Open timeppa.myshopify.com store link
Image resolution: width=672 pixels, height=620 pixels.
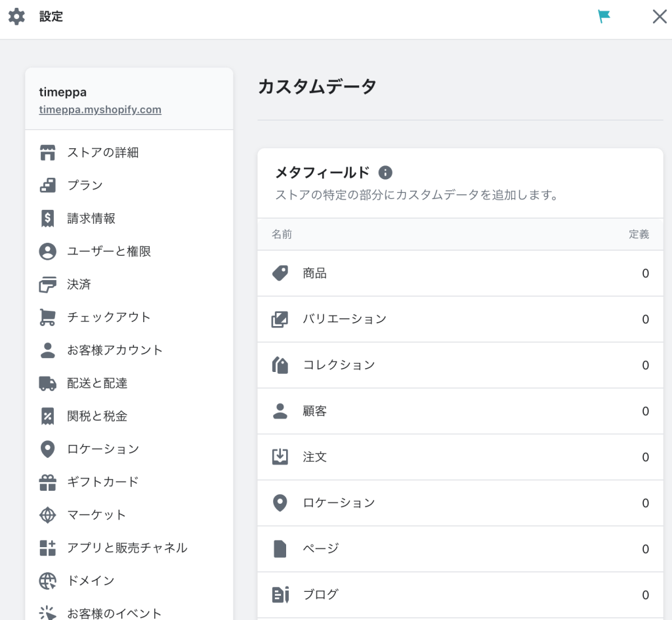pos(100,110)
